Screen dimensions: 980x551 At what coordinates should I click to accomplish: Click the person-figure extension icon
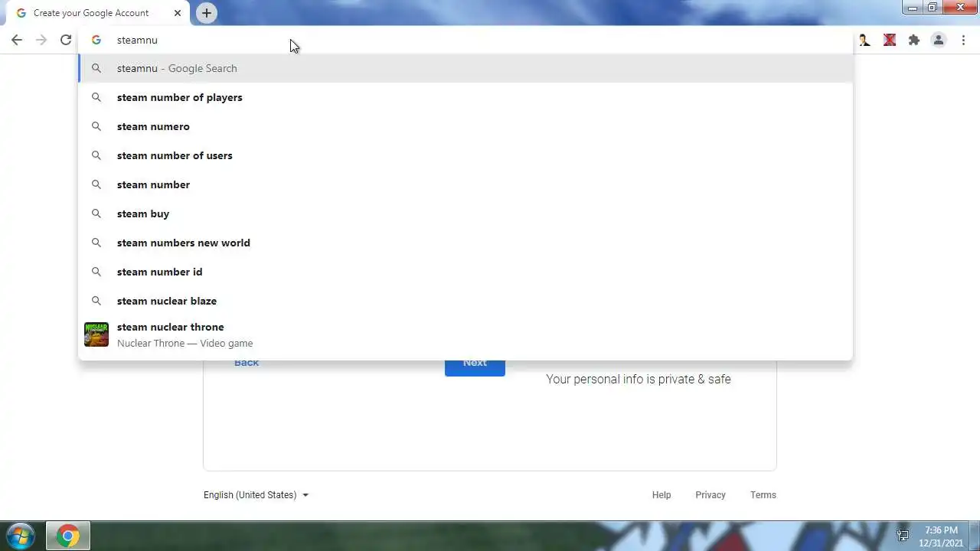pos(864,40)
